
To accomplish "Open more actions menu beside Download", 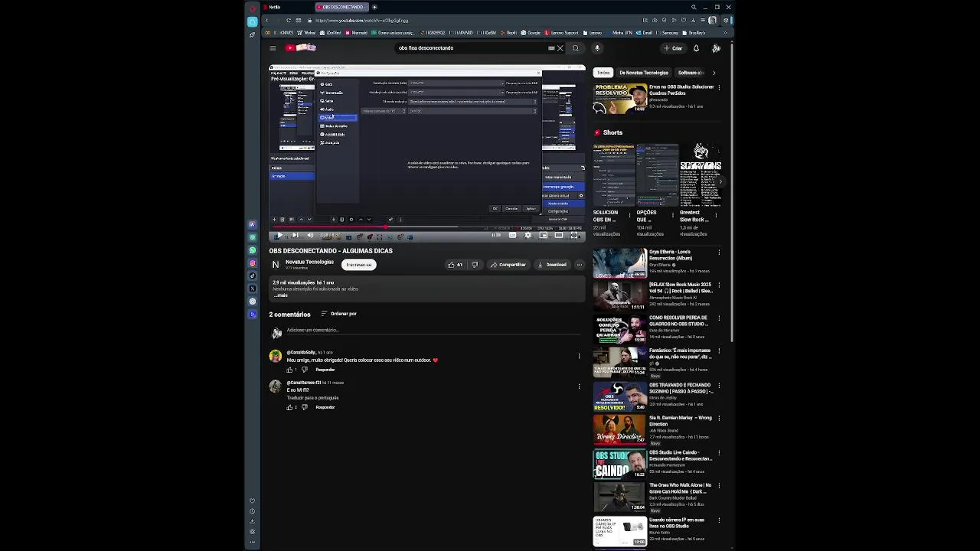I will 580,265.
